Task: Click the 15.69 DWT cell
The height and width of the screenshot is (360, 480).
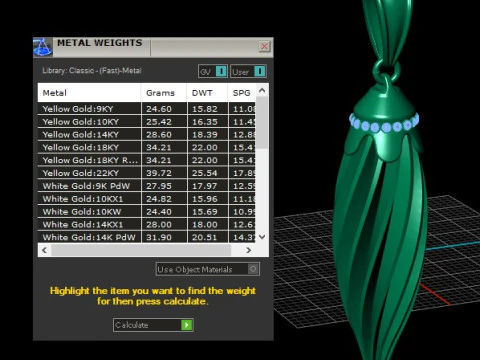Action: click(x=208, y=211)
